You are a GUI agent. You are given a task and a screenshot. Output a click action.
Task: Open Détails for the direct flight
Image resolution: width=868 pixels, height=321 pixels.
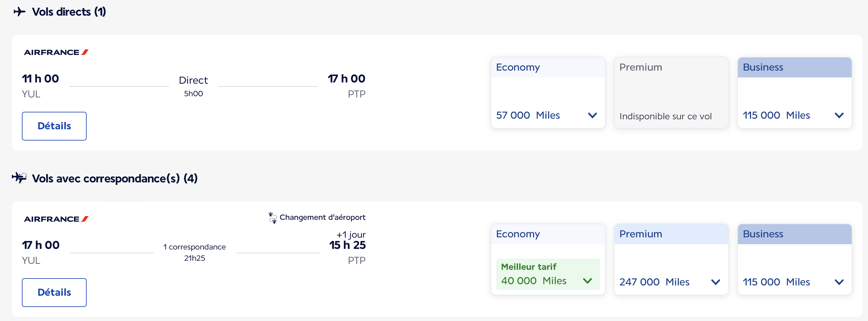[x=54, y=126]
